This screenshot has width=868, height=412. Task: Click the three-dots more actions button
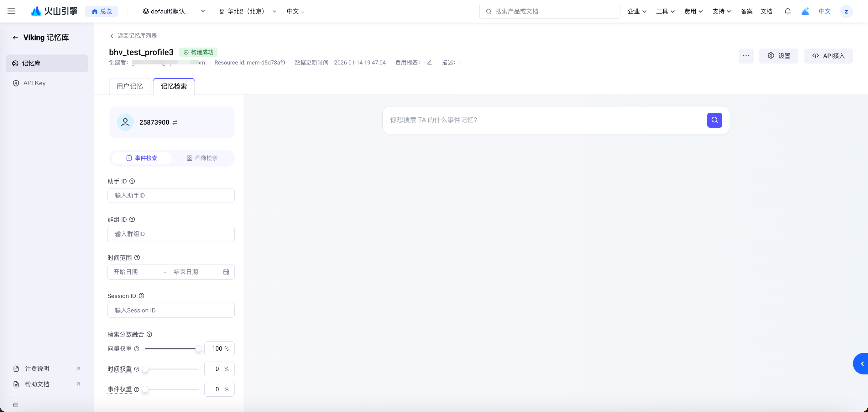click(x=746, y=55)
